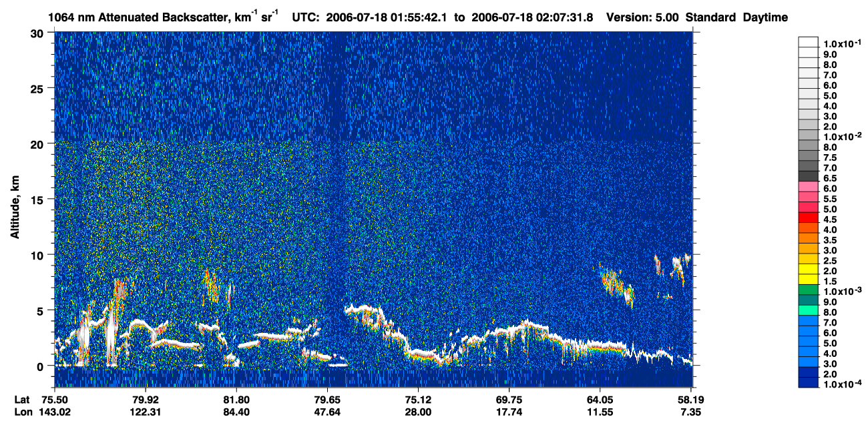Click the color scale label "2.5"
This screenshot has height=445, width=868.
tap(831, 260)
